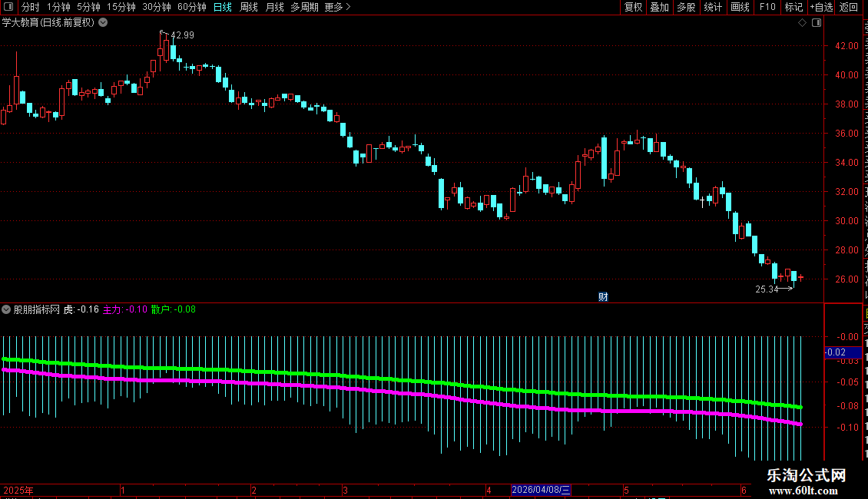Screen dimensions: 868x499
Task: Open the 多股 multi-stock view
Action: tap(686, 7)
